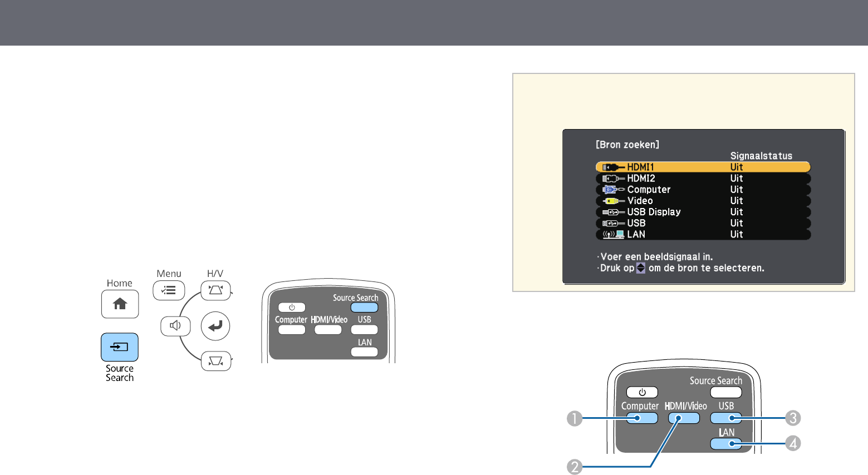Screen dimensions: 868x475
Task: Click the blue Source Search button on the left remote
Action: [x=364, y=308]
